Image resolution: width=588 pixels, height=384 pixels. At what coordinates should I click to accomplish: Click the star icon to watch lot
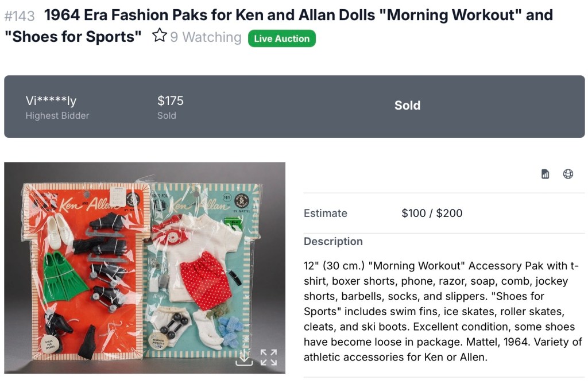tap(159, 37)
